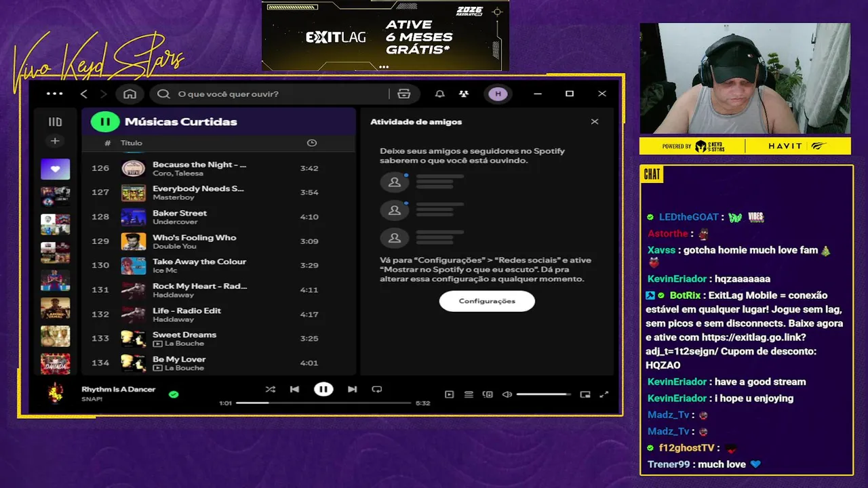Click the LEDtheGOAT username in chat

point(689,217)
